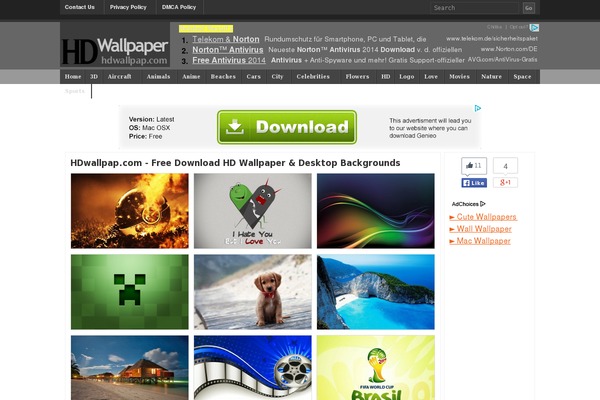
Task: Click the yellow highlighted ad heading
Action: [x=206, y=28]
